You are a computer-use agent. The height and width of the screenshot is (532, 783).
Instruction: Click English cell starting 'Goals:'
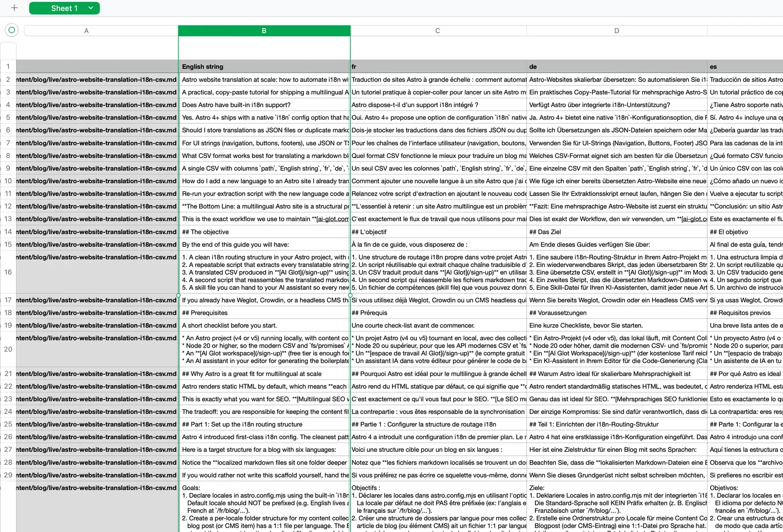pos(264,507)
